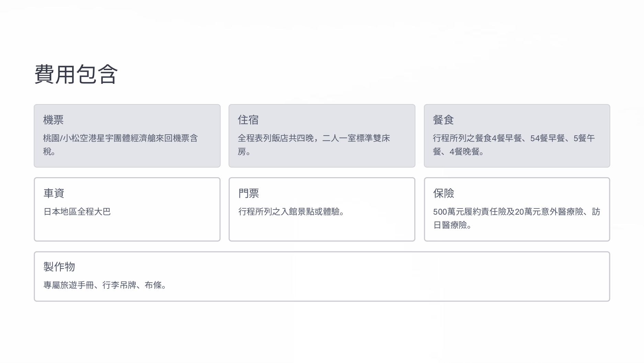
Task: Click the 房。 trailing line in 住宿 card
Action: click(x=244, y=151)
